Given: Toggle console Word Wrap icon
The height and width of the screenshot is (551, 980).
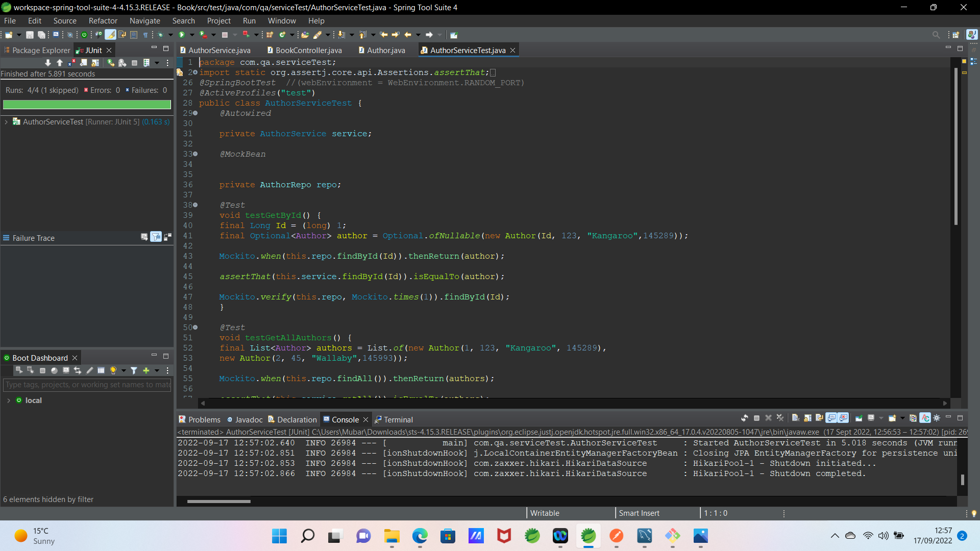Looking at the screenshot, I should [819, 418].
